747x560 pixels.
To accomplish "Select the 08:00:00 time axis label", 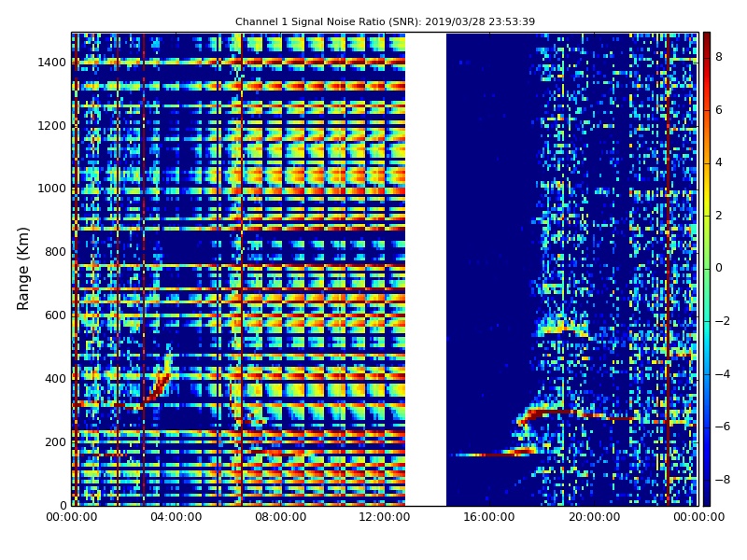I will point(281,517).
